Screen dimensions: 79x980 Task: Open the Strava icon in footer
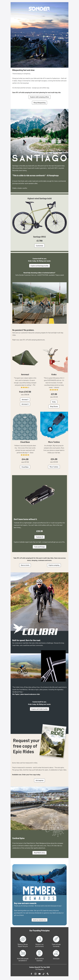click(48, 974)
